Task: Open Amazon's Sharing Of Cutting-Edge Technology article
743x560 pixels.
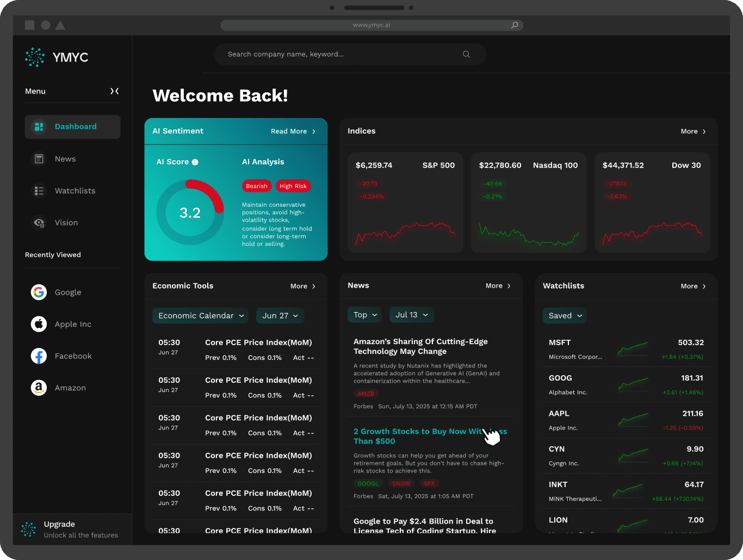Action: point(420,346)
